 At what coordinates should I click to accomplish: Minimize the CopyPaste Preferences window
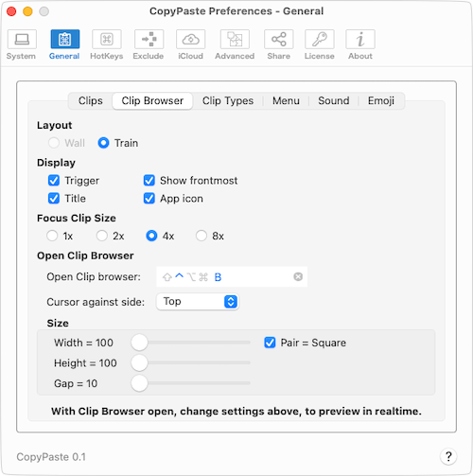tap(27, 11)
